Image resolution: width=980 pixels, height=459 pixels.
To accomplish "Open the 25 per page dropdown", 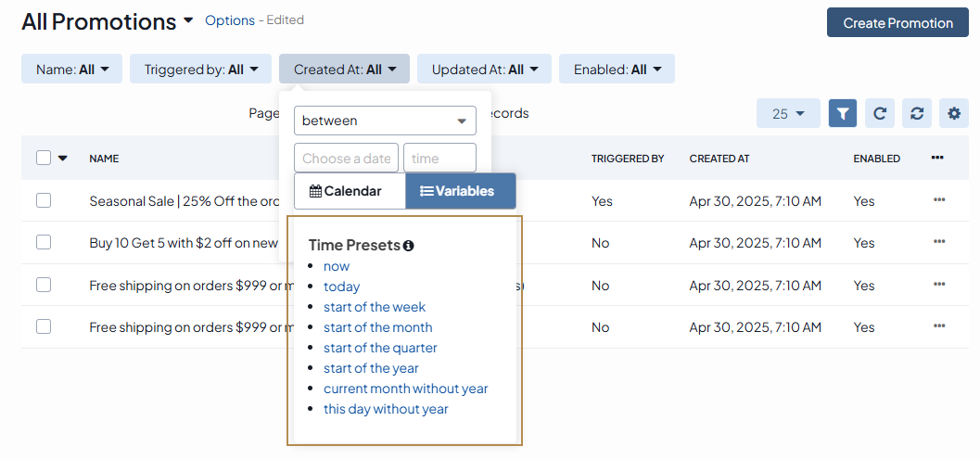I will (x=788, y=113).
